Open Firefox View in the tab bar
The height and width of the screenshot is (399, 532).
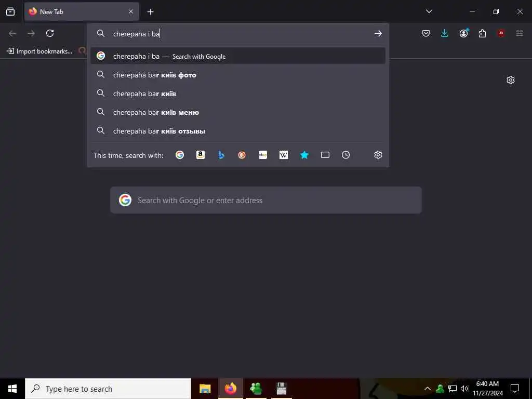click(x=10, y=12)
